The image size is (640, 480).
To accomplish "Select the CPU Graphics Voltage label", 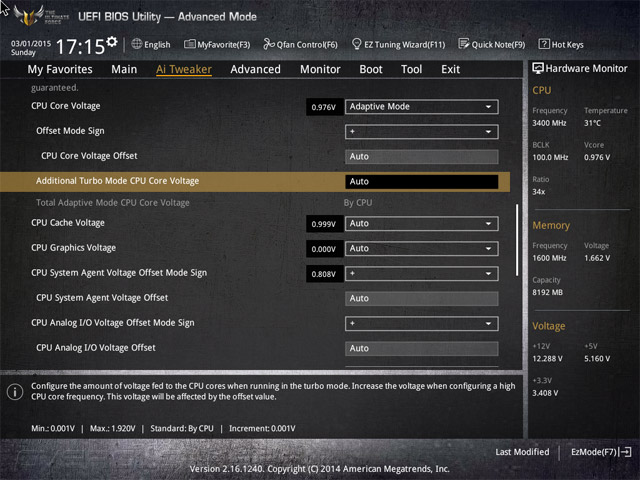I will 73,247.
